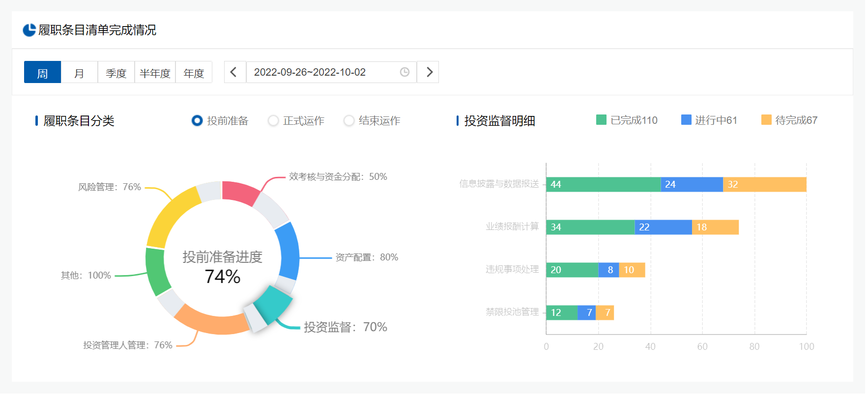Screen dimensions: 868x396
Task: Click green bar 34 in 业绩报酬计算
Action: 591,227
